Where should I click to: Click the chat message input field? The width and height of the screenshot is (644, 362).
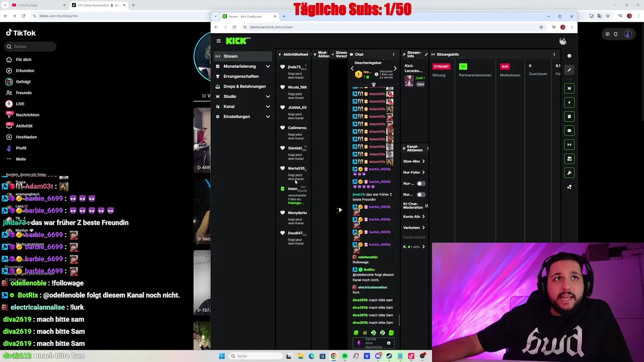point(373,343)
